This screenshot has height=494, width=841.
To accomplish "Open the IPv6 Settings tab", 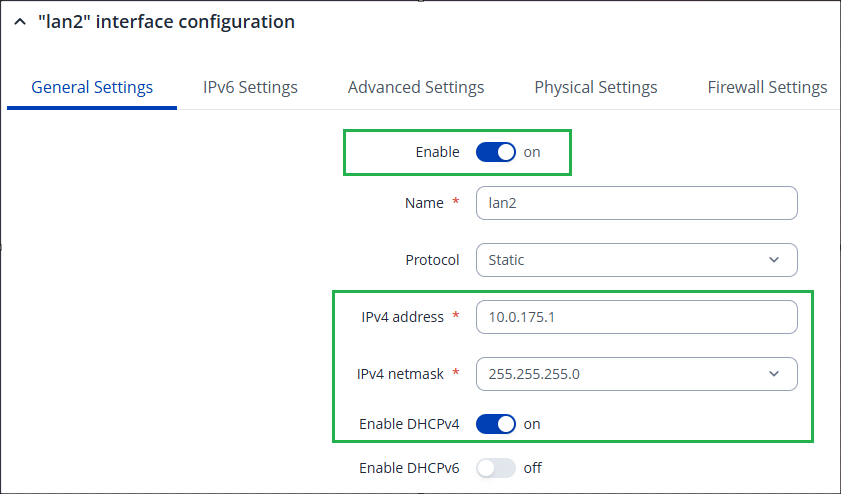I will point(250,87).
